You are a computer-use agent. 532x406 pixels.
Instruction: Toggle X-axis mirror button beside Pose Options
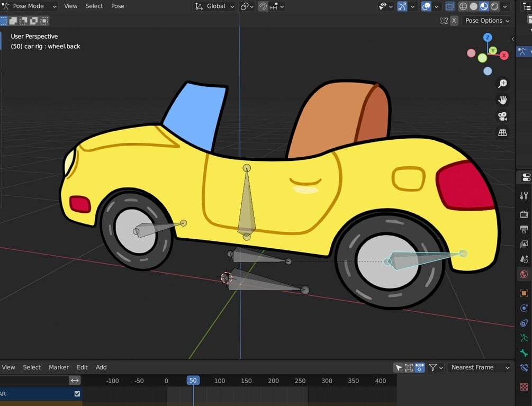pyautogui.click(x=454, y=21)
